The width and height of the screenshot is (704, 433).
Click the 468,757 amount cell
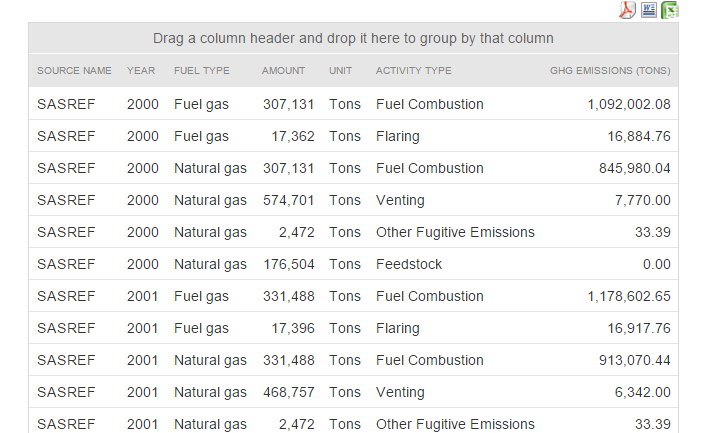point(289,392)
